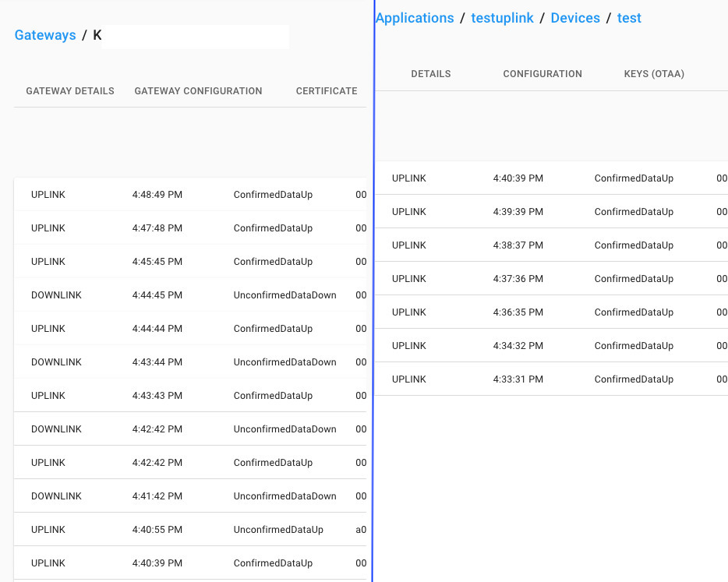Switch to the device Configuration tab

542,74
